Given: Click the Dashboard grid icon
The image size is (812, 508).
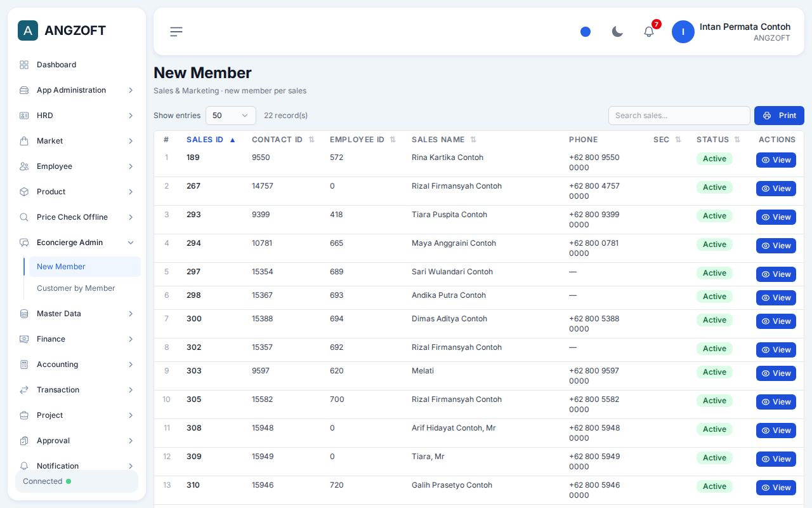Looking at the screenshot, I should (x=24, y=65).
